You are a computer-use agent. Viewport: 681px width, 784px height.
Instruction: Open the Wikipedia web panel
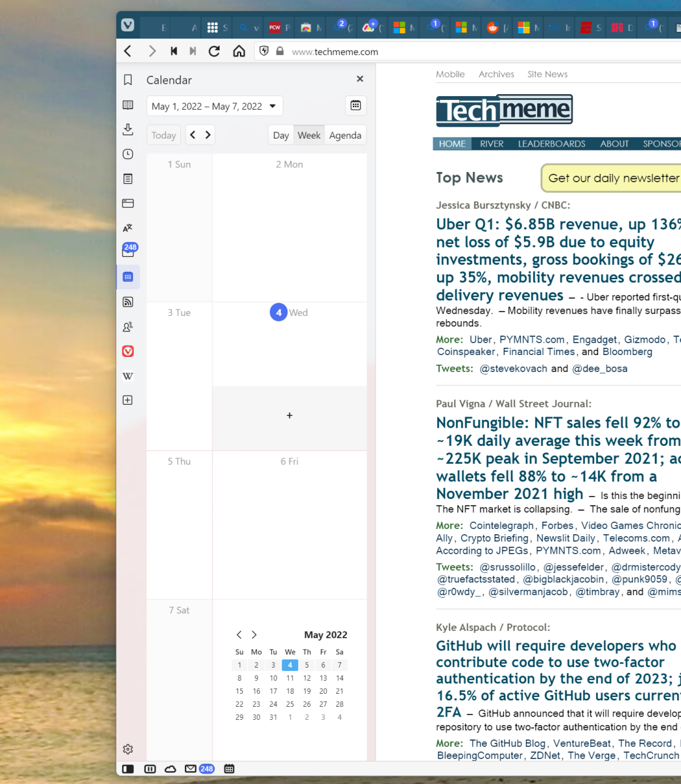128,376
